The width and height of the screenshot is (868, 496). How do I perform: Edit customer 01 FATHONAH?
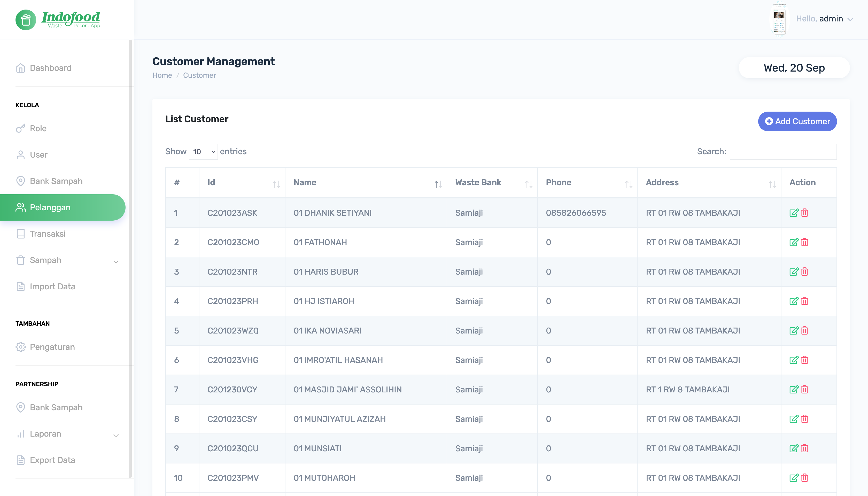(794, 242)
